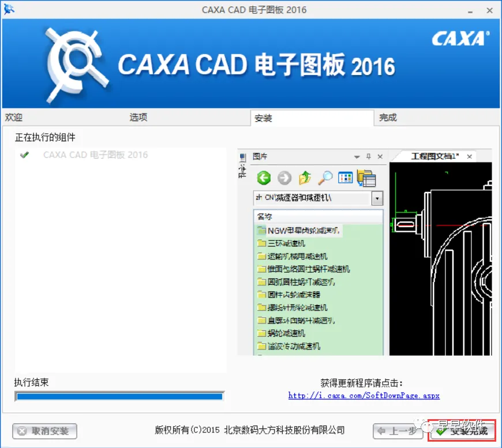Click the folder tree view icon in 图库

pyautogui.click(x=366, y=178)
